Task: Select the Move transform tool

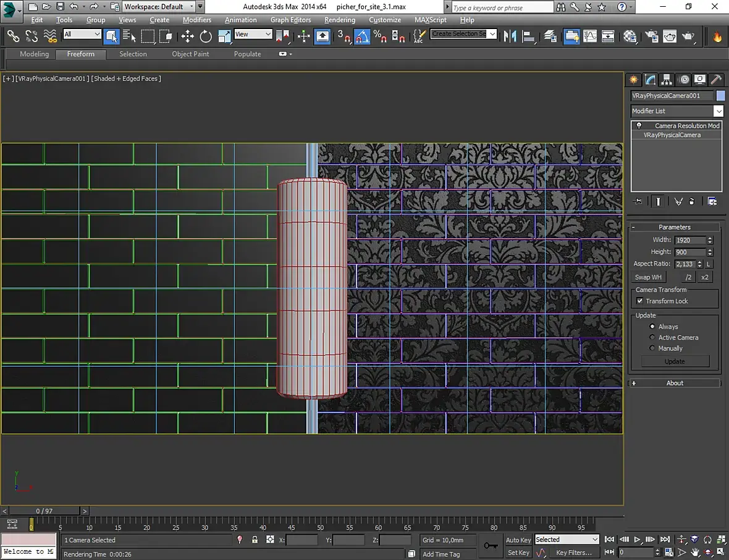Action: [x=188, y=37]
